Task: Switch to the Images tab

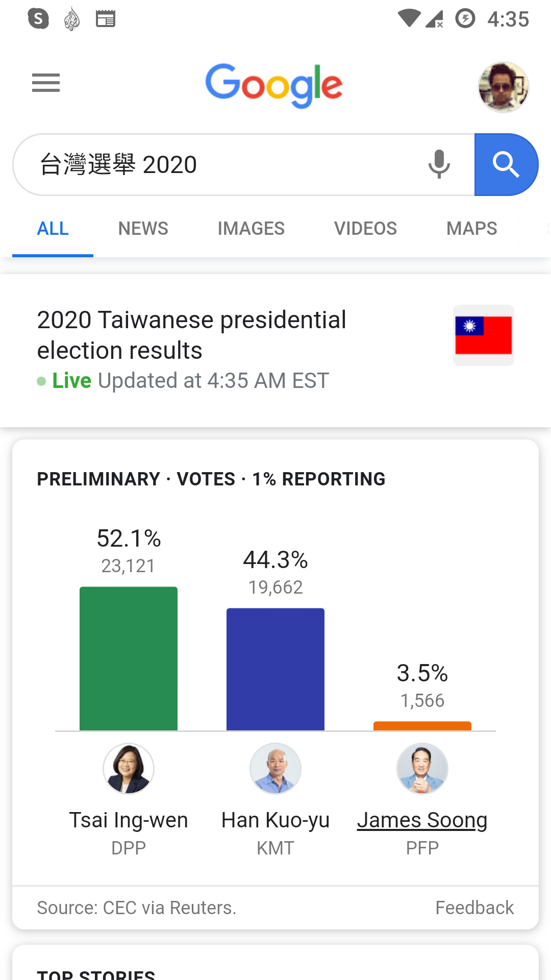Action: 251,229
